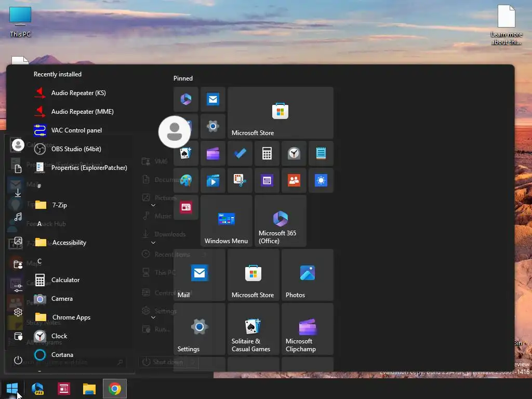Open Edge PRE from the taskbar
The image size is (532, 399).
37,389
